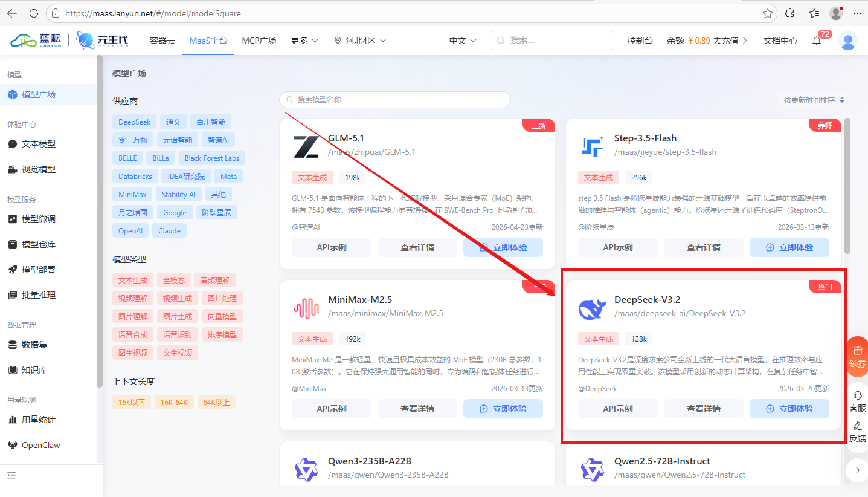Expand the right-side floating arrow button
Screen dimensions: 868x497
858,470
